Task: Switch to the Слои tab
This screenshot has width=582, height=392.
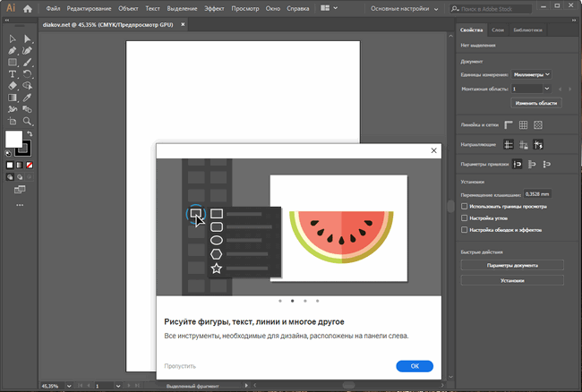Action: coord(497,30)
